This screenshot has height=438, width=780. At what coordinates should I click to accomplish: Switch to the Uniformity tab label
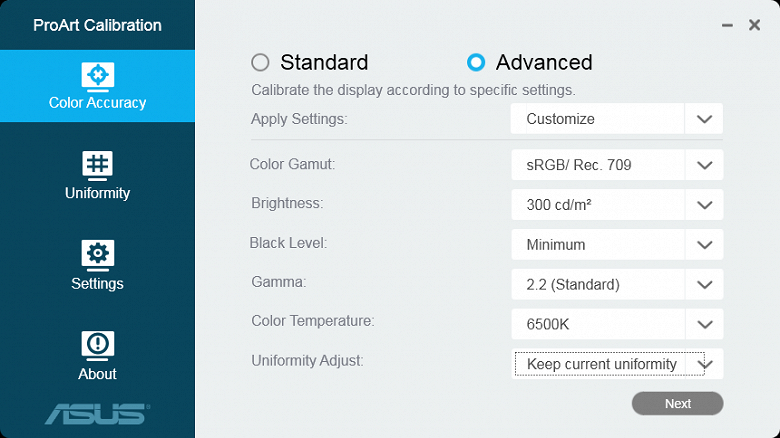pyautogui.click(x=97, y=193)
